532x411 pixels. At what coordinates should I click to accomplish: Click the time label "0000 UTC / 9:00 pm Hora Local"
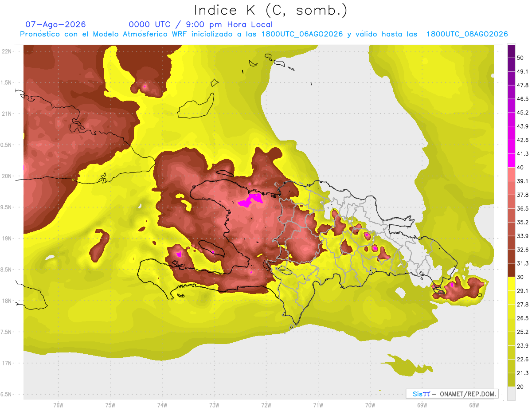click(201, 24)
